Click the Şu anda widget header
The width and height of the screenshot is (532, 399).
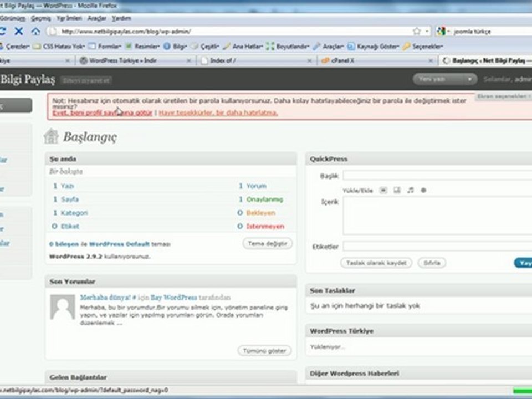171,159
